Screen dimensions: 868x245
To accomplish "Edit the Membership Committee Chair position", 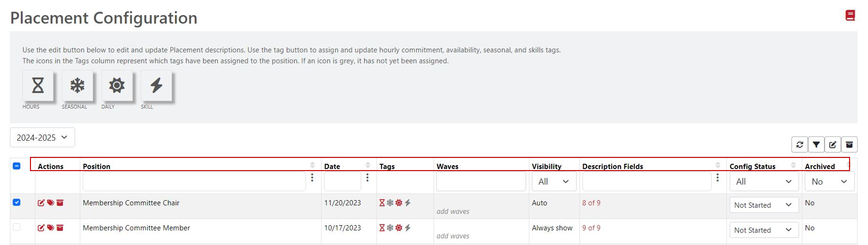I will (41, 203).
